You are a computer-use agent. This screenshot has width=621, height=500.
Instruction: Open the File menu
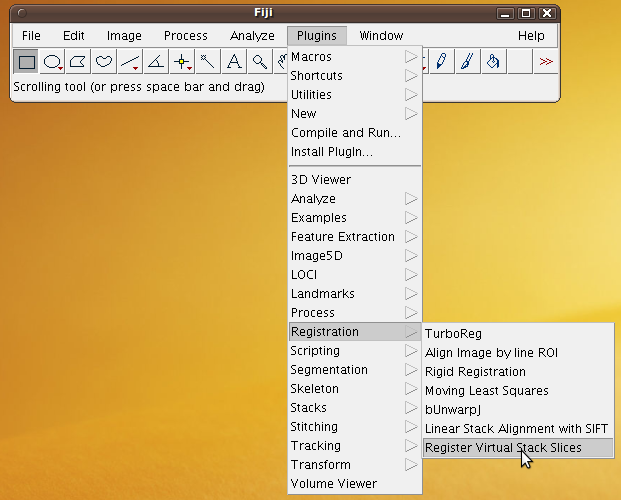pos(31,36)
